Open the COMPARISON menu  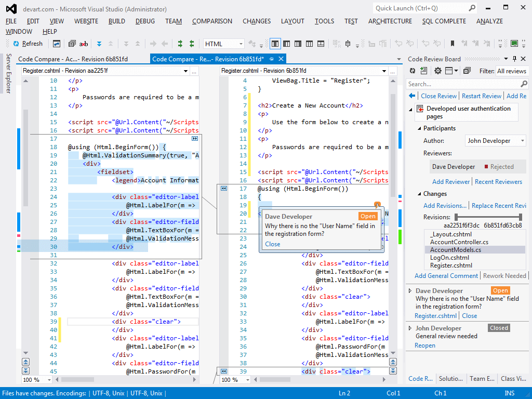point(212,21)
